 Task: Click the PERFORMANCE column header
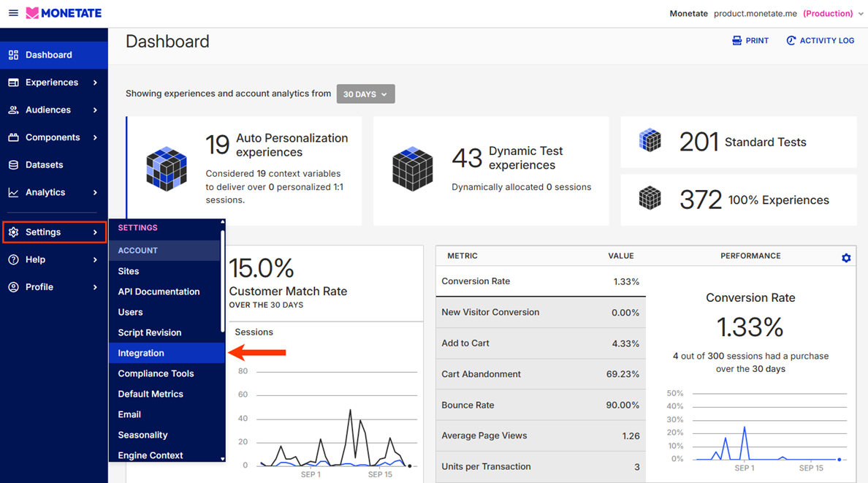750,256
